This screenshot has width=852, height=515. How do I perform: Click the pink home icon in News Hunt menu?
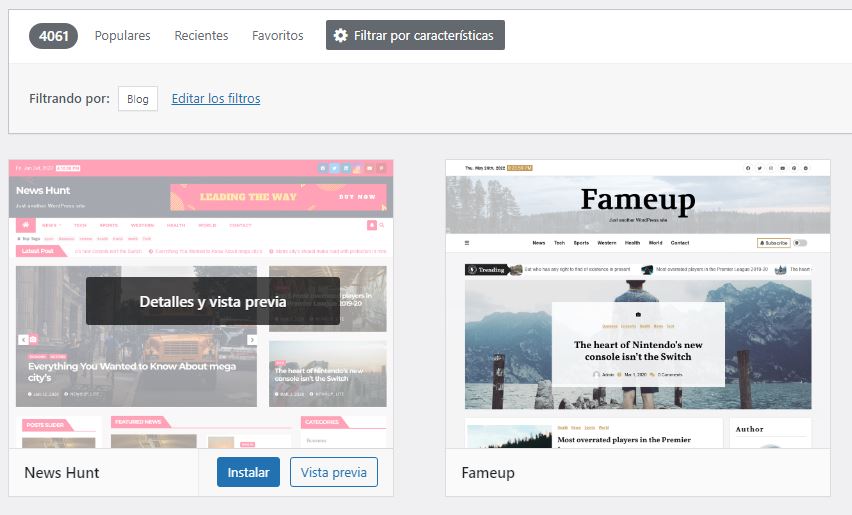pyautogui.click(x=27, y=225)
